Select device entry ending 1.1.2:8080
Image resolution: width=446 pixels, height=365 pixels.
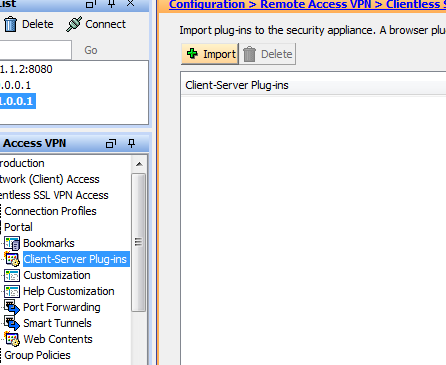[x=26, y=69]
